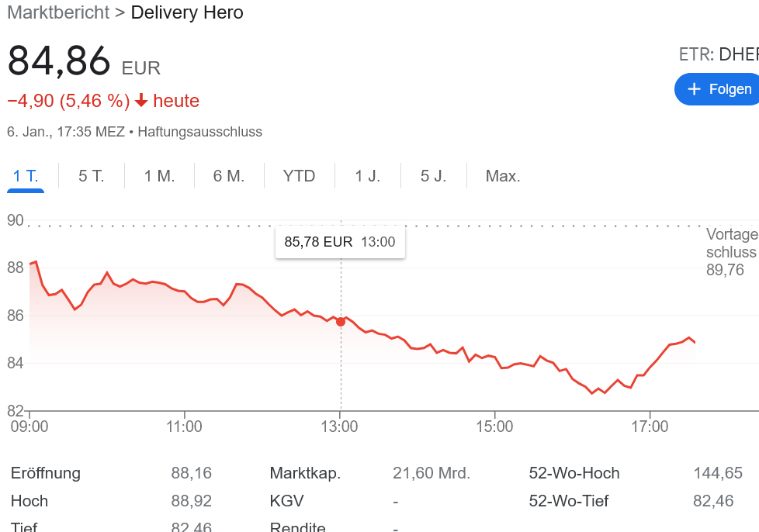Click the plus icon on Folgen button
759x532 pixels.
coord(694,89)
